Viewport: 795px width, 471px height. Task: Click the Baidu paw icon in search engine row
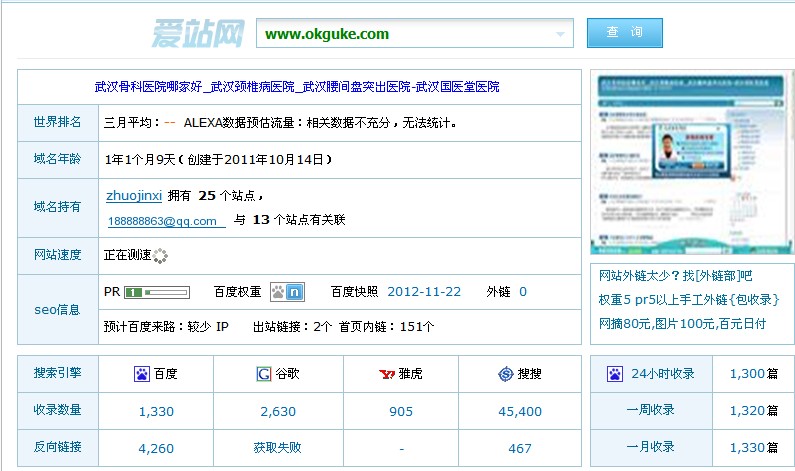point(141,374)
